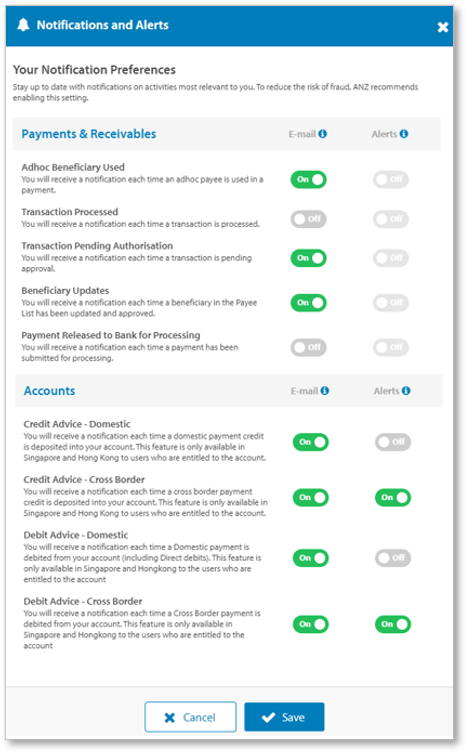Image resolution: width=467 pixels, height=753 pixels.
Task: Click info icon beside Accounts Alerts column
Action: pos(406,390)
